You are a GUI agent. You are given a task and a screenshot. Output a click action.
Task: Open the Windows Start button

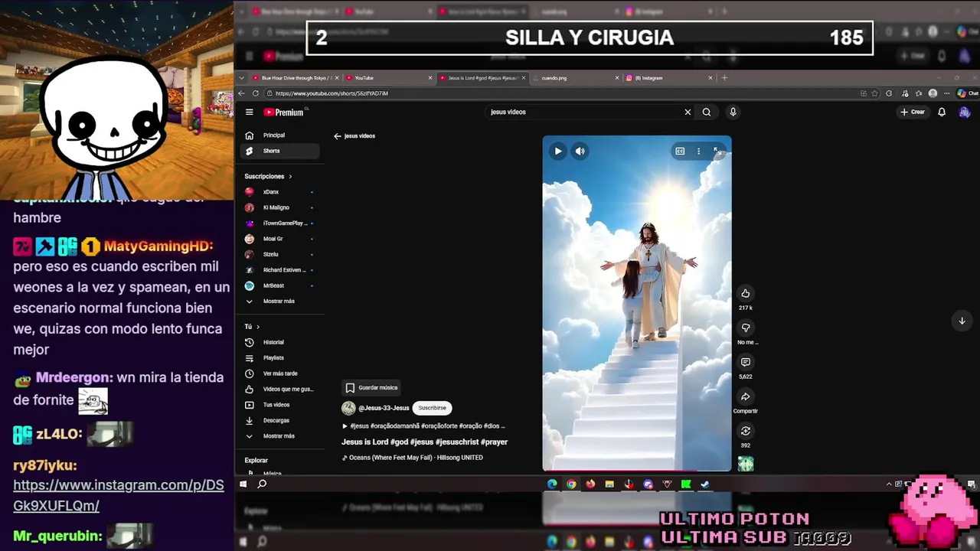(x=243, y=484)
